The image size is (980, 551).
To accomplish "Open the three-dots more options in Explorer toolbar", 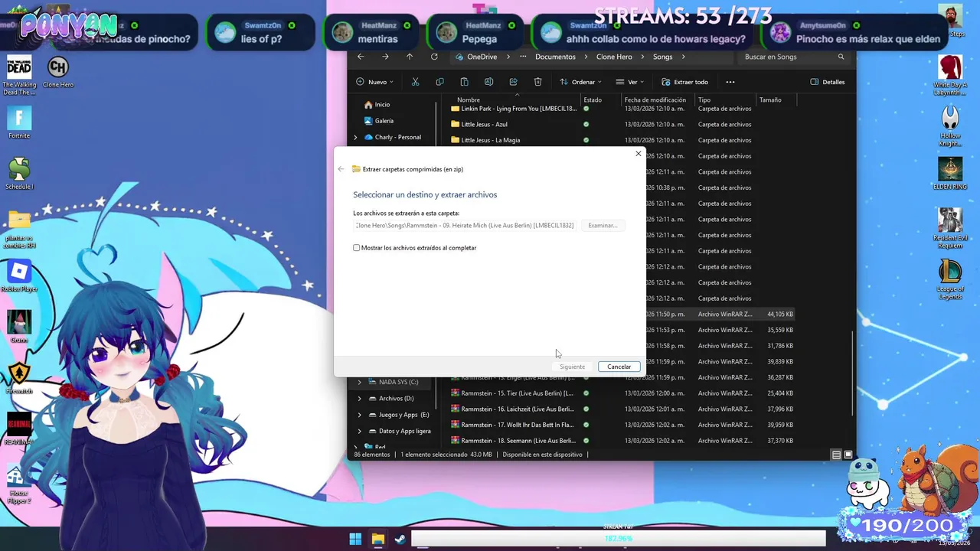I will [730, 82].
